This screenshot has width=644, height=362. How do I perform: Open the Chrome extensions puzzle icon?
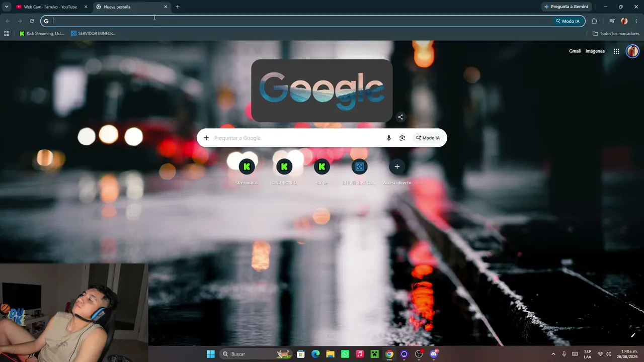tap(594, 21)
